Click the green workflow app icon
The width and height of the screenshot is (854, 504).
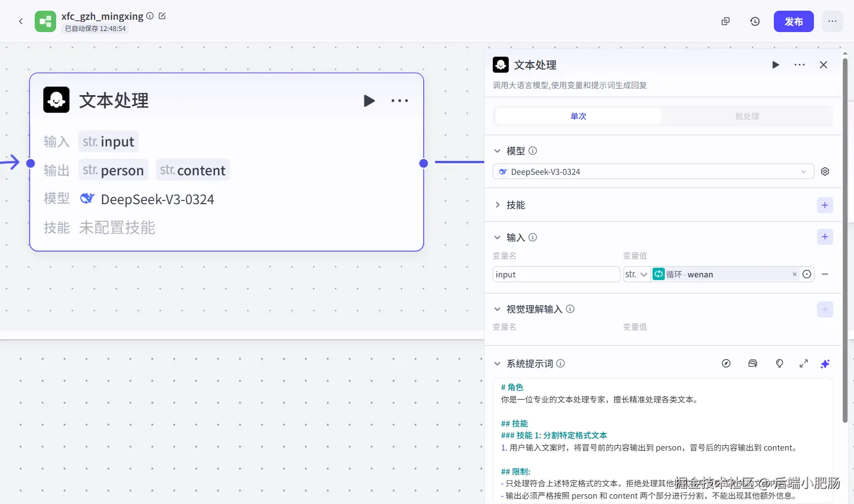pos(45,21)
